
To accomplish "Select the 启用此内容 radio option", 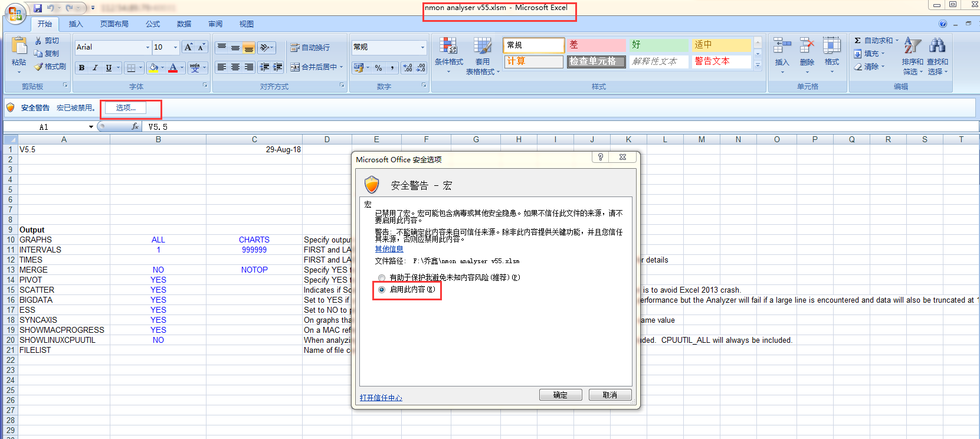I will pos(382,290).
